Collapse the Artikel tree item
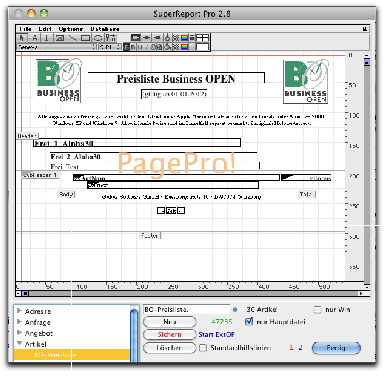The image size is (389, 377). click(x=20, y=343)
